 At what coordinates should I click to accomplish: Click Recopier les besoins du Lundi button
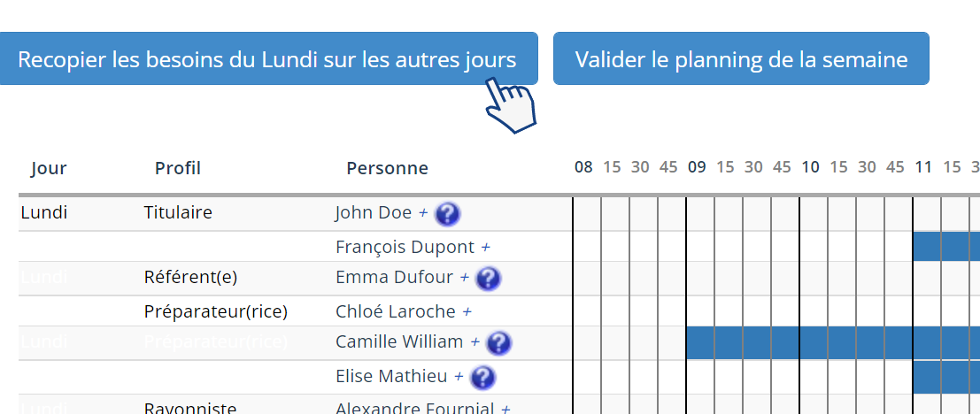(267, 58)
